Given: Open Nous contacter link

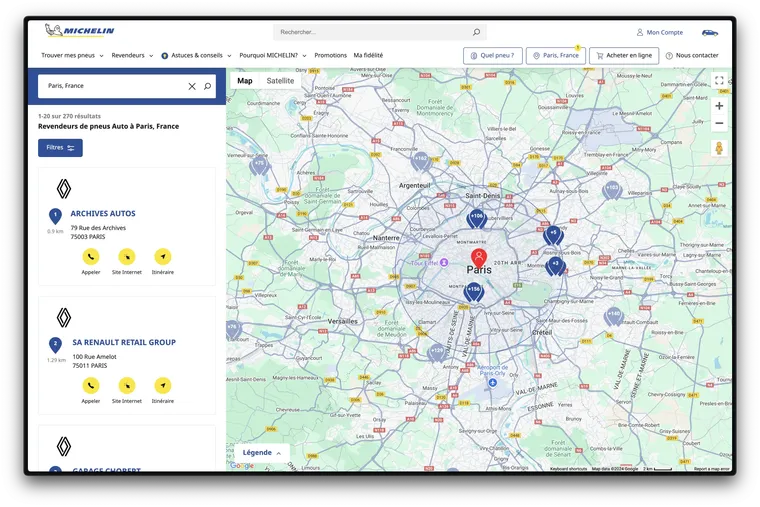Looking at the screenshot, I should pos(692,56).
